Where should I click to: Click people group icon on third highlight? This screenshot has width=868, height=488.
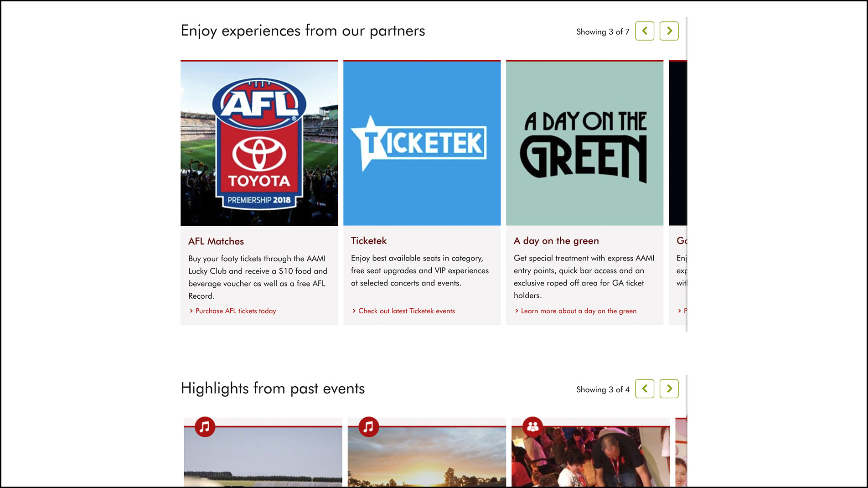tap(532, 427)
